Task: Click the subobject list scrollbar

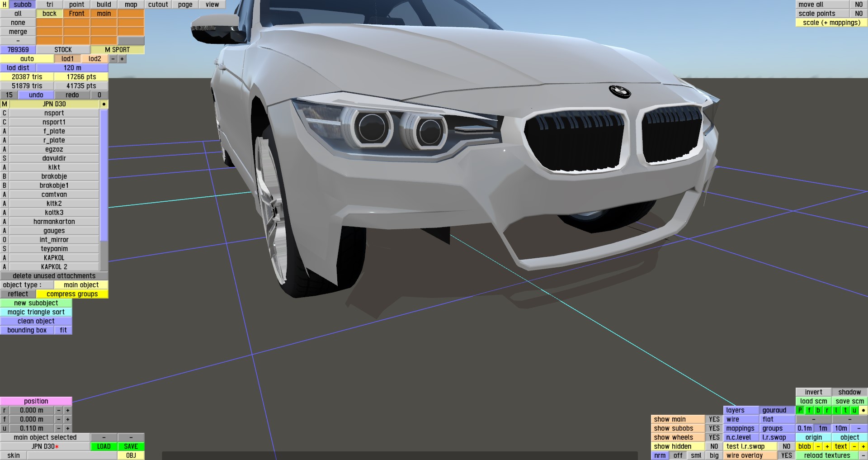Action: coord(104,175)
